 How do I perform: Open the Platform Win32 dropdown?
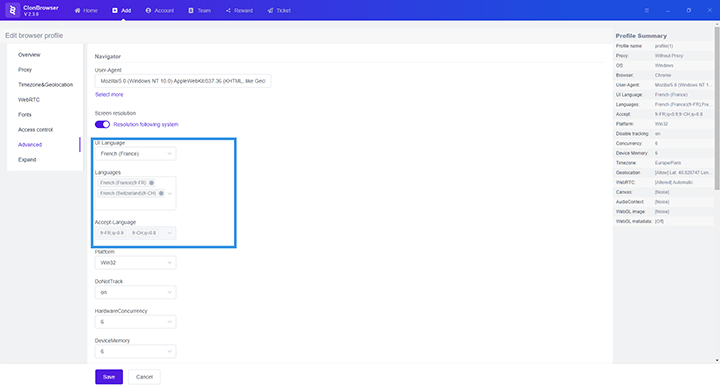(x=135, y=263)
